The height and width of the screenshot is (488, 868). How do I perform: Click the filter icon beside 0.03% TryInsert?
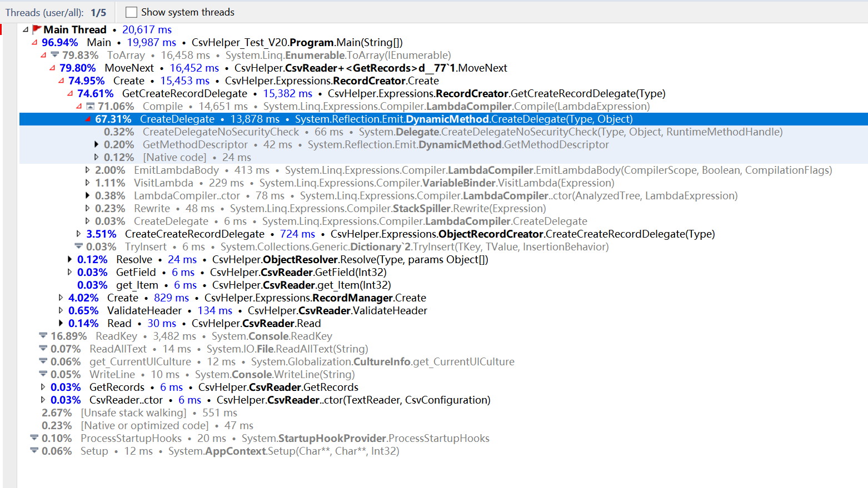point(78,246)
